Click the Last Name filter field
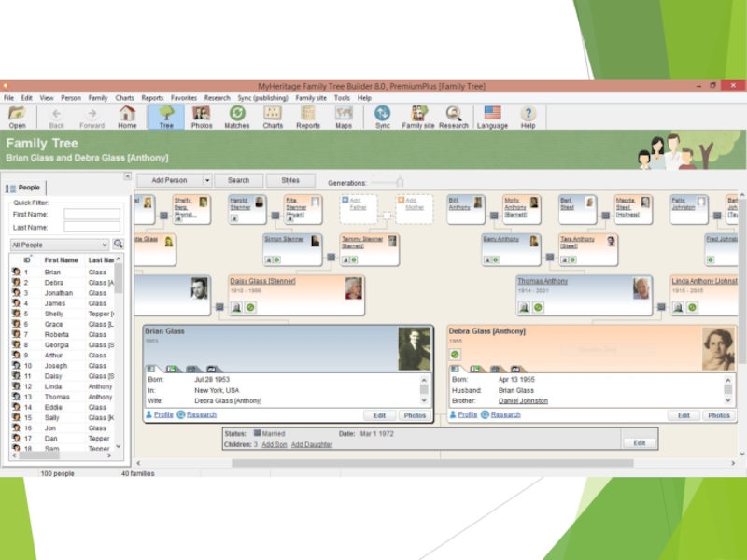The image size is (747, 560). [92, 227]
